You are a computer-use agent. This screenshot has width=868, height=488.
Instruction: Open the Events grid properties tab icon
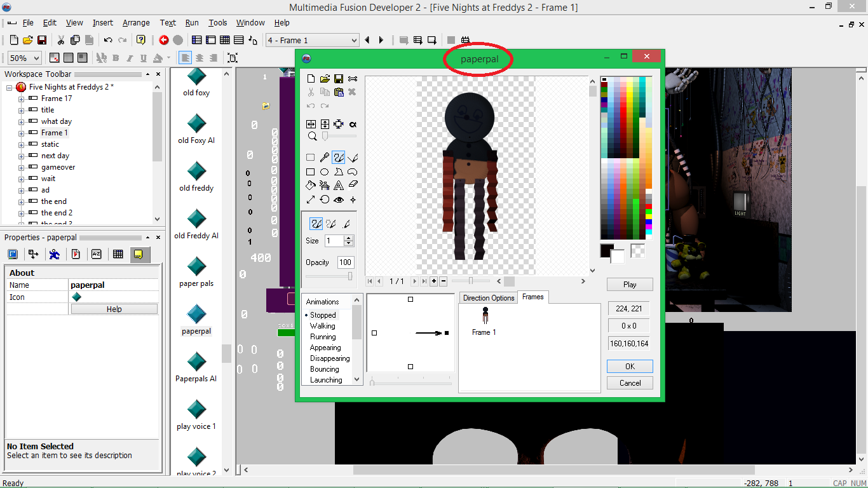pos(118,254)
